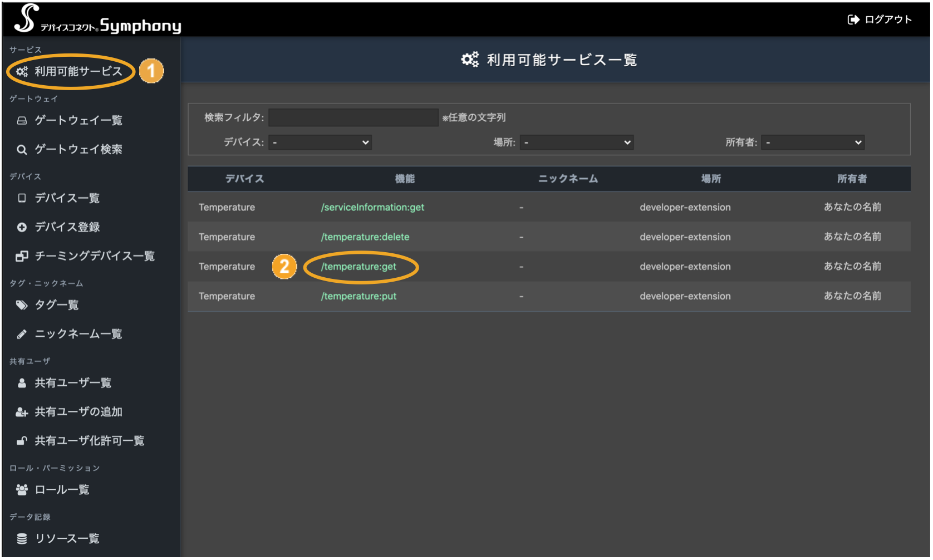Focus the 検索フィルタ text field
933x560 pixels.
353,117
